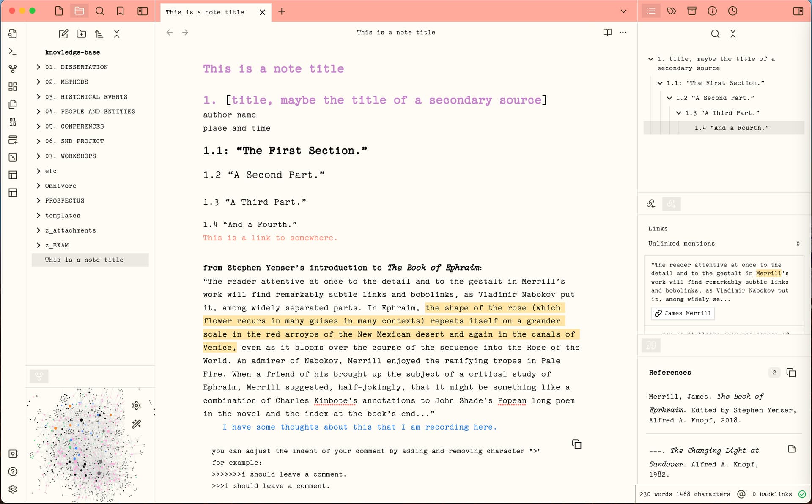Open search within the Outline pane
This screenshot has height=504, width=812.
(715, 34)
